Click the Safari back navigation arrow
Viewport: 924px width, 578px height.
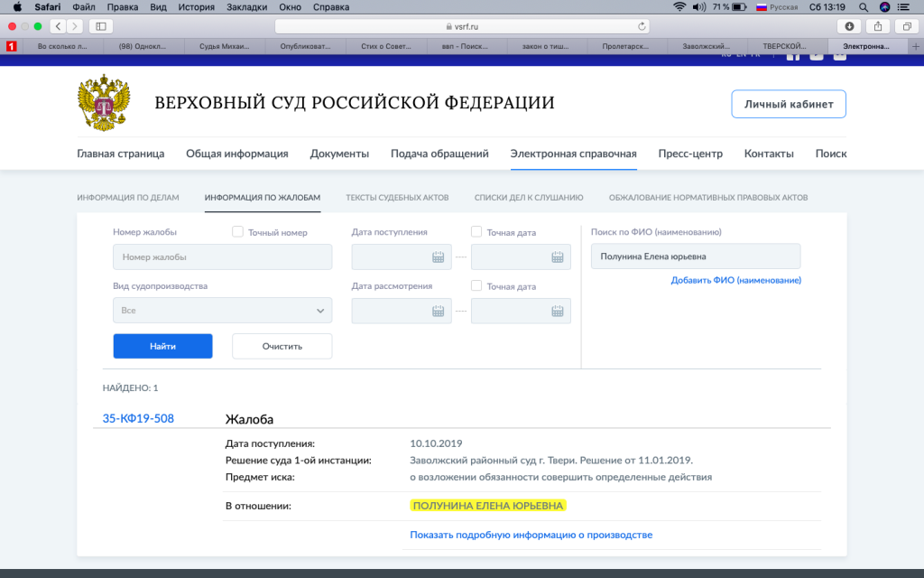click(58, 26)
